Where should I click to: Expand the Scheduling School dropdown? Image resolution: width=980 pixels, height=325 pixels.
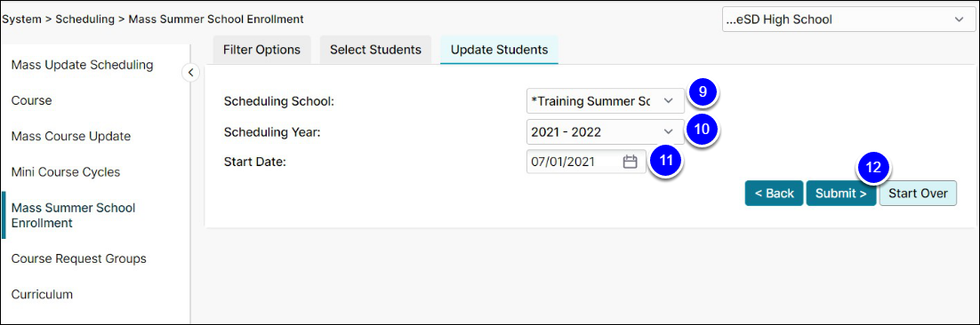(x=605, y=100)
